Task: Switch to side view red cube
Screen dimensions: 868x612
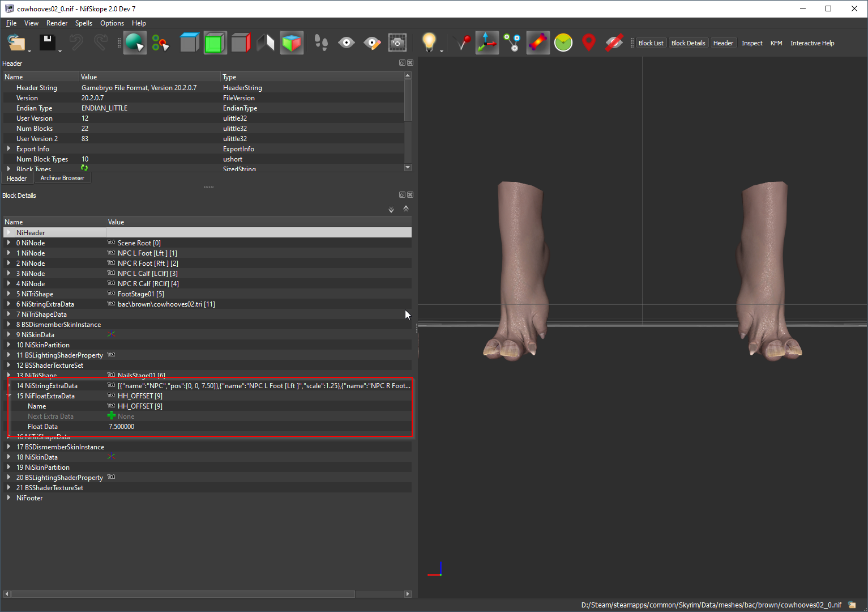Action: pyautogui.click(x=241, y=43)
